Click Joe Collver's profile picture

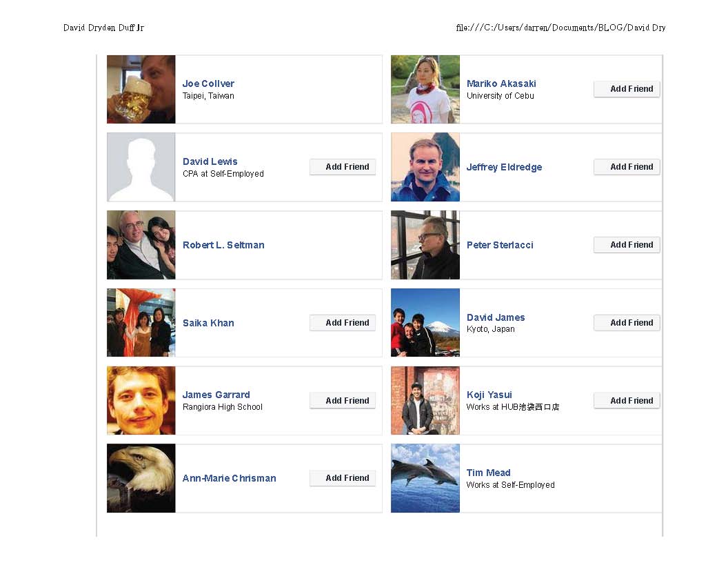click(141, 89)
